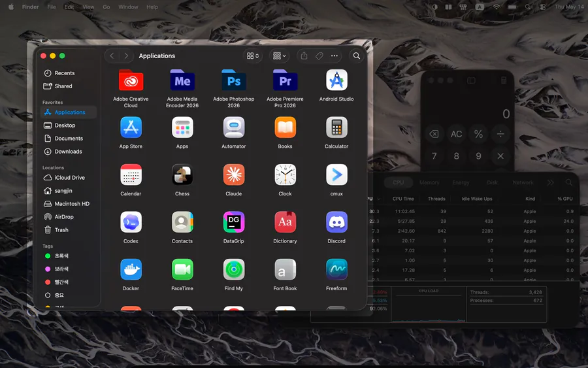Select the red 빨간색 tag
Viewport: 588px width, 368px height.
(x=69, y=282)
